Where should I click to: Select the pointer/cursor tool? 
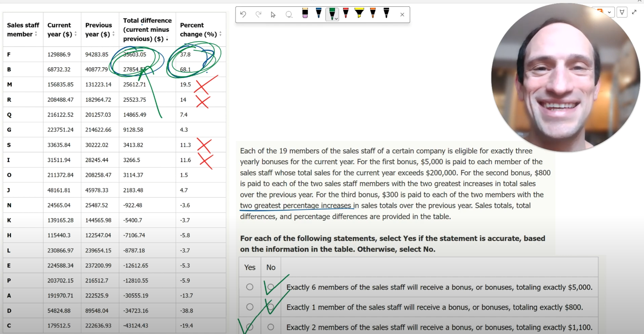click(x=273, y=15)
